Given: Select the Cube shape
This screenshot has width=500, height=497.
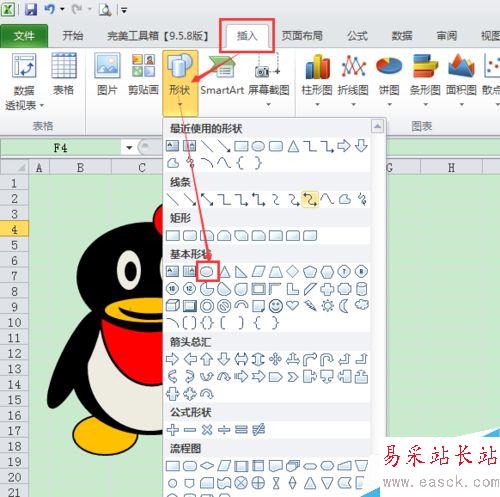Looking at the screenshot, I should point(173,306).
